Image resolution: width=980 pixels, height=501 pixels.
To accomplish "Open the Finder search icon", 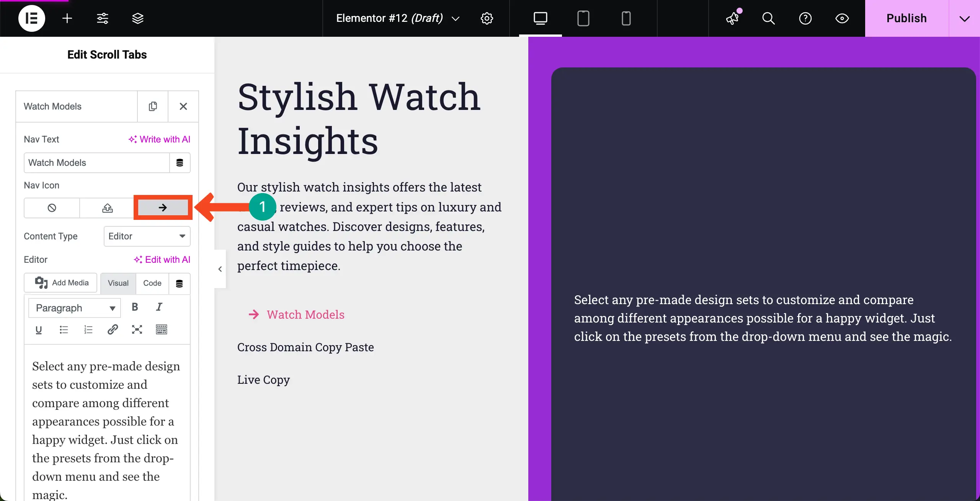I will click(x=768, y=18).
